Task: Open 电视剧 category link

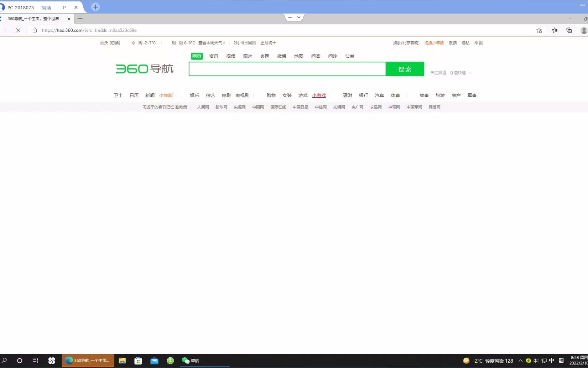Action: coord(242,95)
